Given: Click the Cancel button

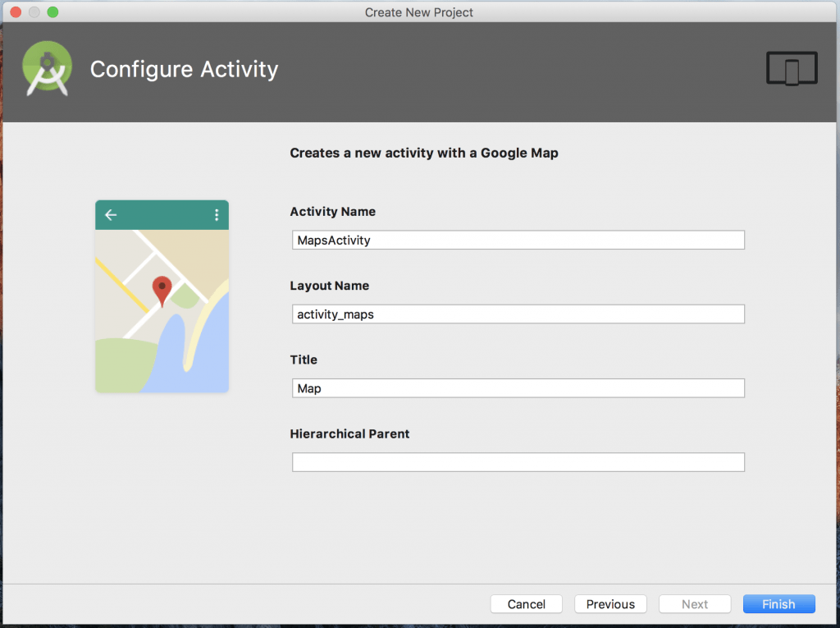Looking at the screenshot, I should [526, 604].
